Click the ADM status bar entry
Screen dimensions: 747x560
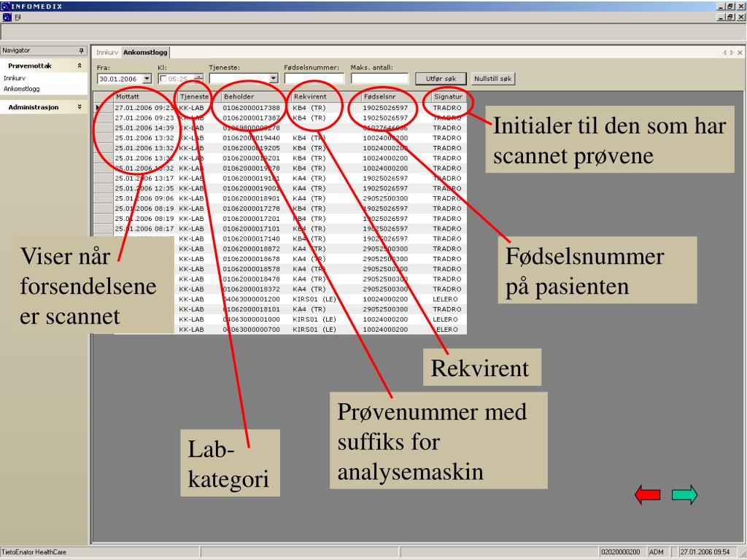[x=657, y=552]
